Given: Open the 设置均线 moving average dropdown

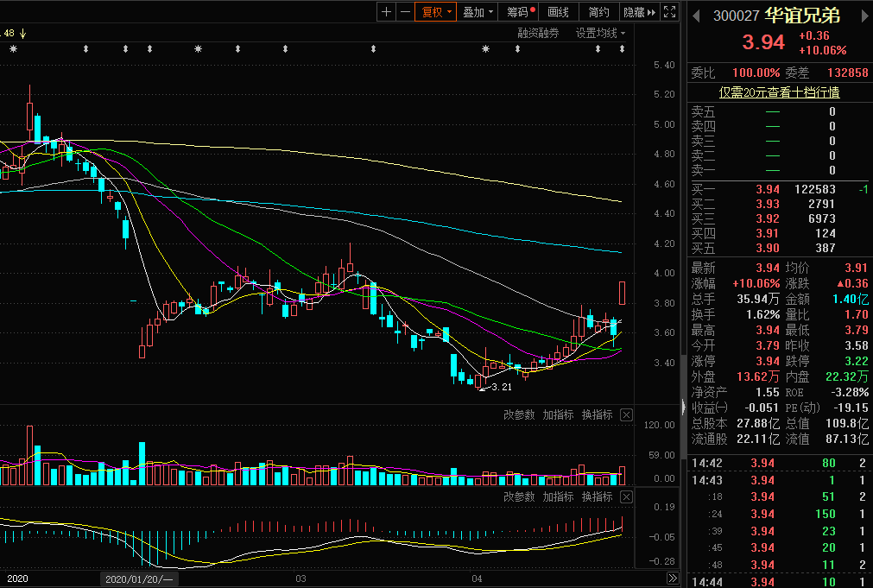Looking at the screenshot, I should (600, 33).
